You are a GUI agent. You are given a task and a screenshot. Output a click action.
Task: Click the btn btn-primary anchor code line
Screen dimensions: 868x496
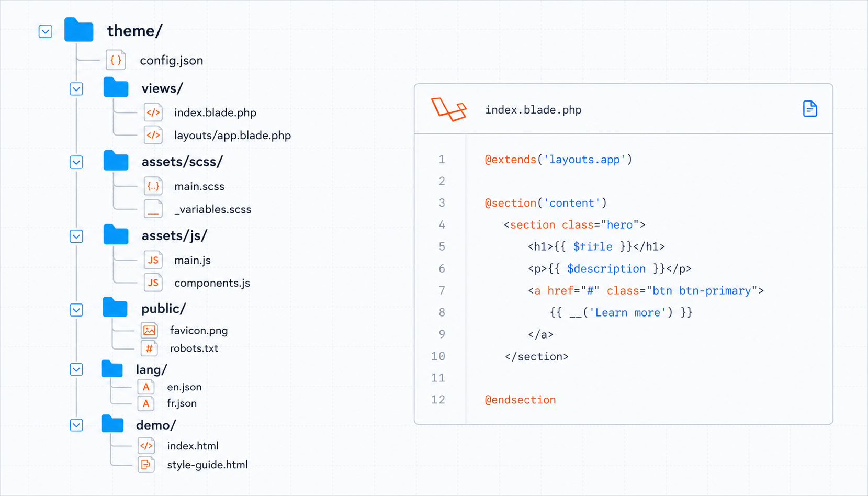646,291
